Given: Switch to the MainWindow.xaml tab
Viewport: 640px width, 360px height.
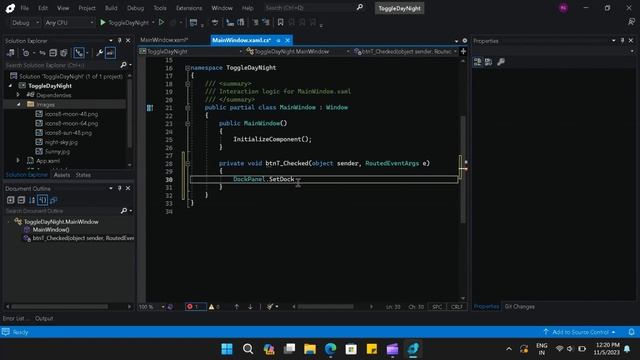Looking at the screenshot, I should [x=164, y=40].
